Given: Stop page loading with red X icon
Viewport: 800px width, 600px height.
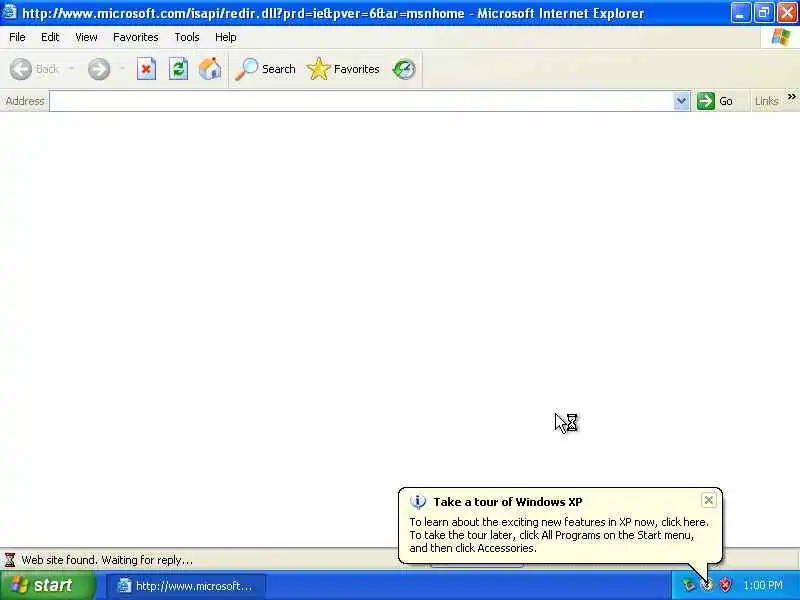Looking at the screenshot, I should click(x=146, y=69).
